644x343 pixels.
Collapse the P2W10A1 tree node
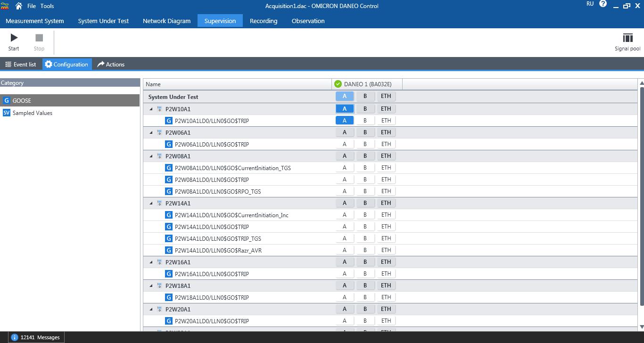[151, 109]
